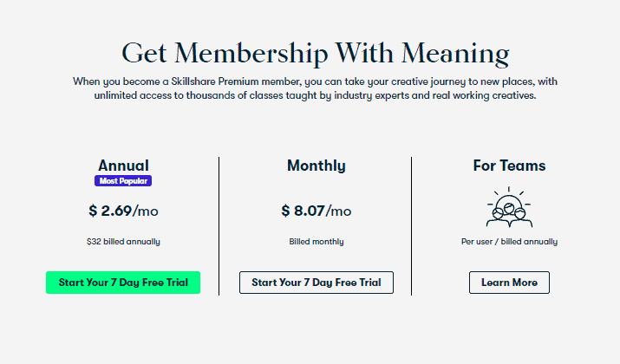Click the Billed monthly note
This screenshot has width=620, height=364.
tap(317, 242)
